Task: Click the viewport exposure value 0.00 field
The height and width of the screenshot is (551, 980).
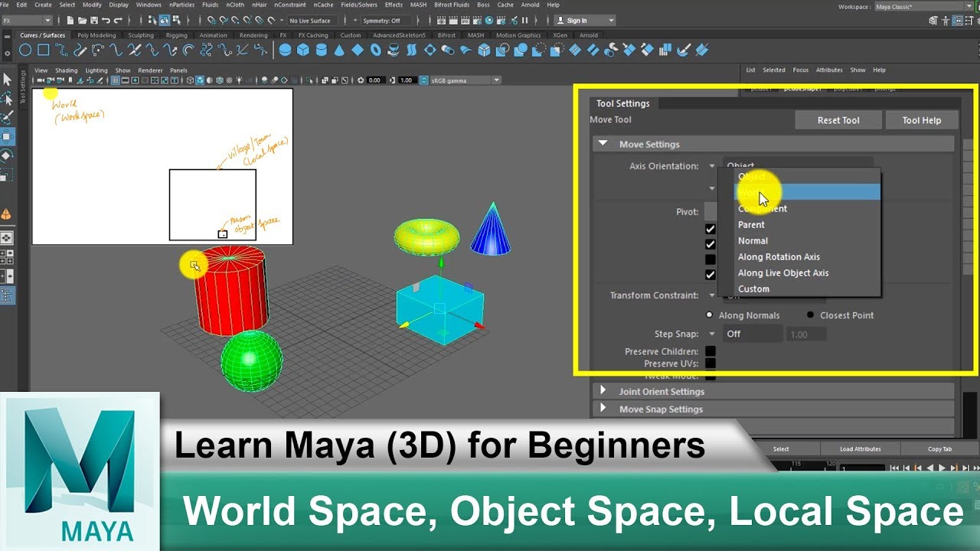Action: pyautogui.click(x=374, y=80)
